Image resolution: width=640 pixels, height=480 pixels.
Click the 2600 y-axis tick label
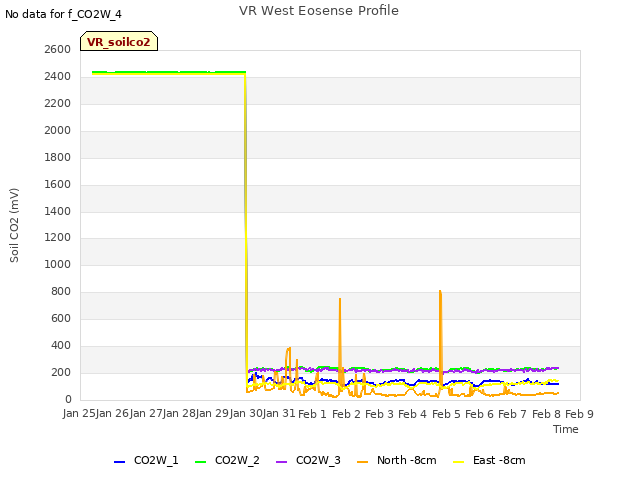pyautogui.click(x=58, y=49)
